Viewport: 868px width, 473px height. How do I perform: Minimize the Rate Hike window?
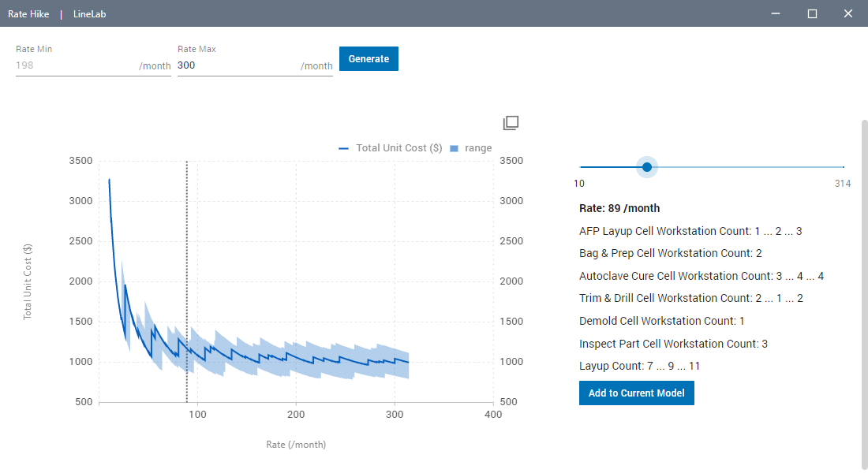776,13
